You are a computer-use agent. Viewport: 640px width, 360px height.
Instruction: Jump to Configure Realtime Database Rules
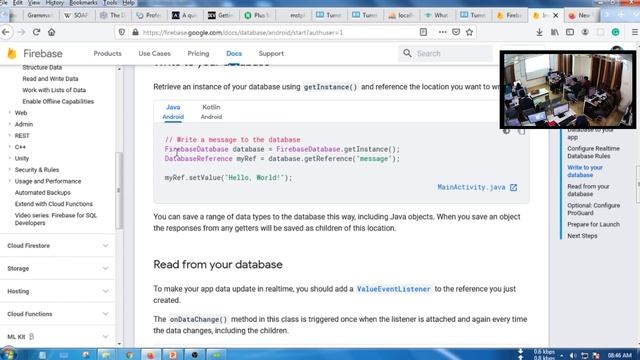[x=593, y=152]
